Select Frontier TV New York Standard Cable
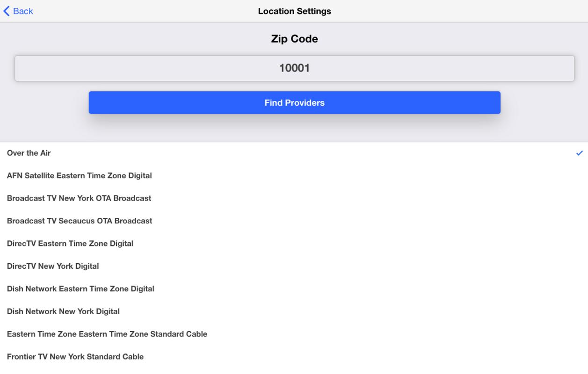 (294, 357)
